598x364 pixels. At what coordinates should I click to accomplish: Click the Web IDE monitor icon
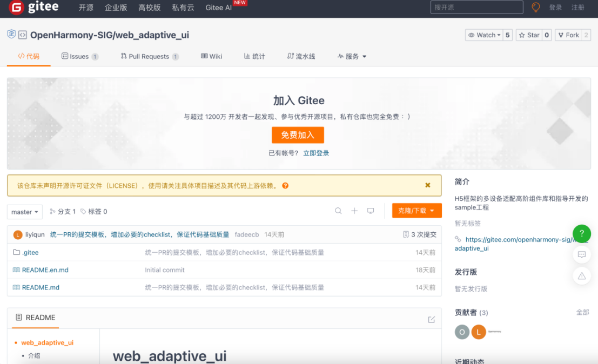point(371,211)
